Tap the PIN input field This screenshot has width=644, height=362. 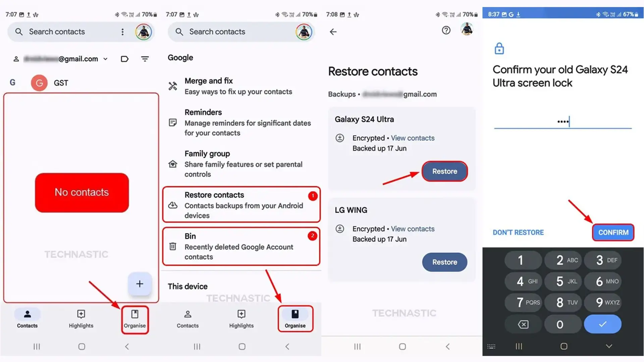tap(563, 122)
